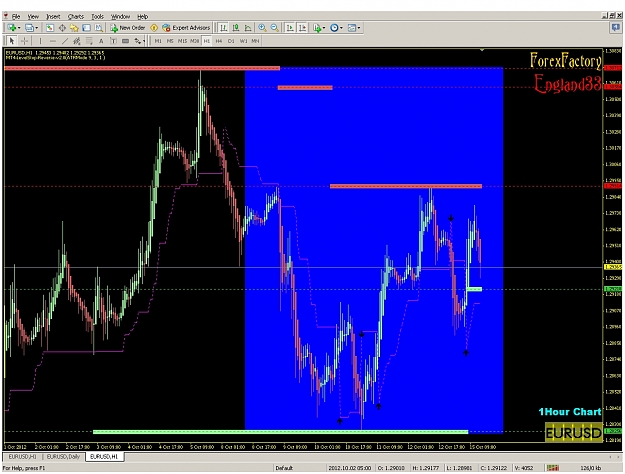Open the Strategy Tester
The height and width of the screenshot is (474, 625).
click(x=98, y=28)
